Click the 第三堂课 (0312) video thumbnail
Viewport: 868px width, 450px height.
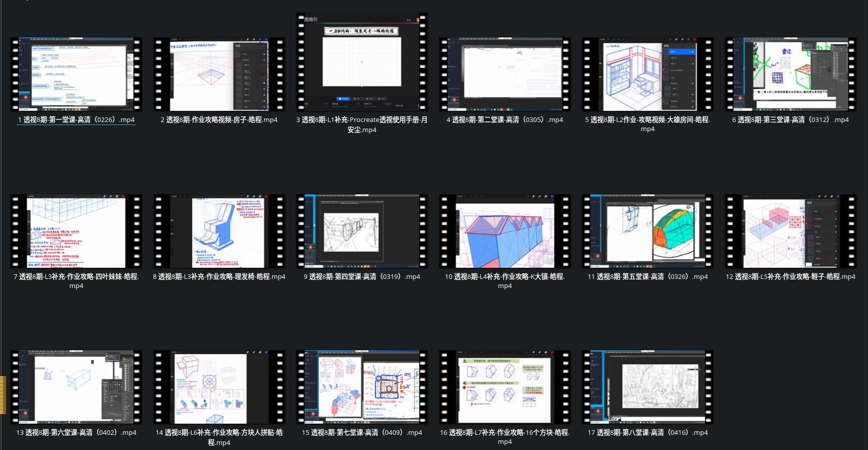tap(791, 74)
